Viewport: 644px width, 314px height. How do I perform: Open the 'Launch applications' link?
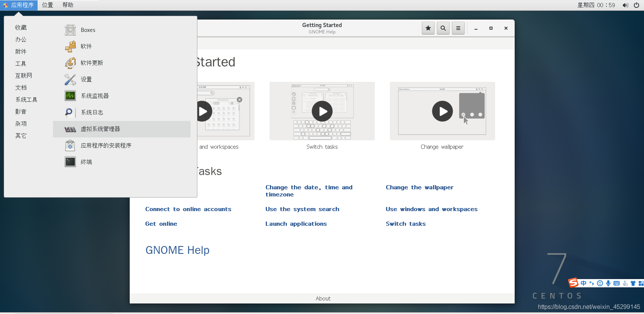tap(296, 224)
